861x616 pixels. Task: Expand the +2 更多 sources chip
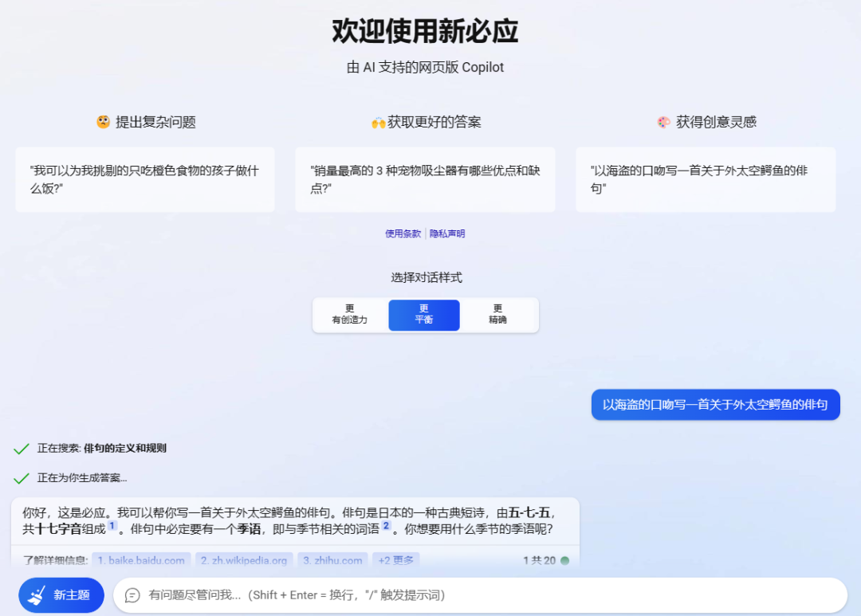[396, 560]
